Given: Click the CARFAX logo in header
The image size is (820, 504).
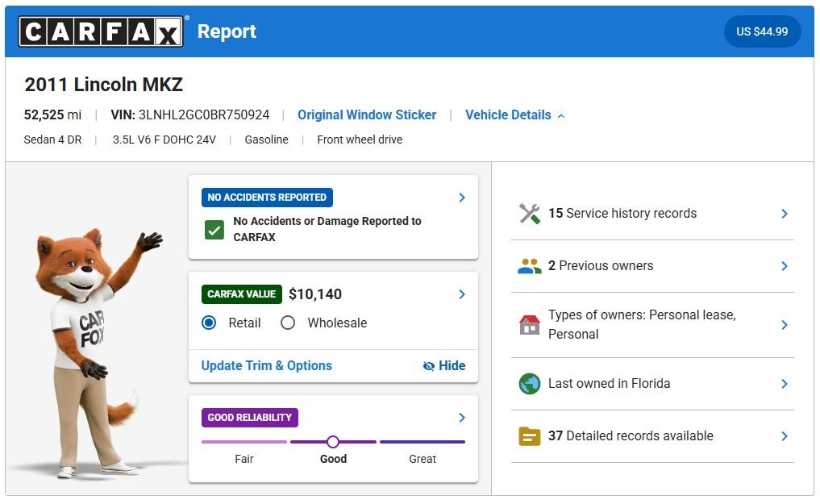Looking at the screenshot, I should (x=101, y=31).
